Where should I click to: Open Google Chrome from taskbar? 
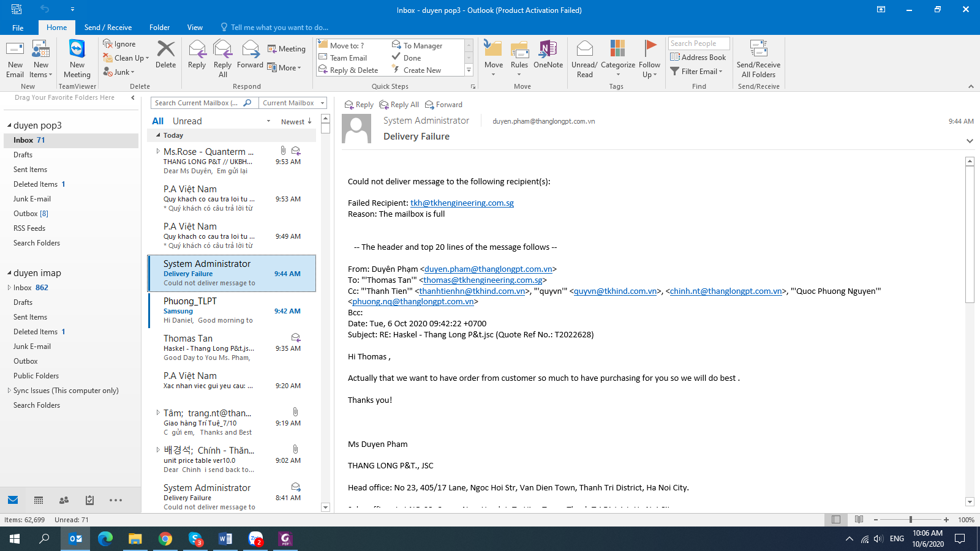(165, 539)
